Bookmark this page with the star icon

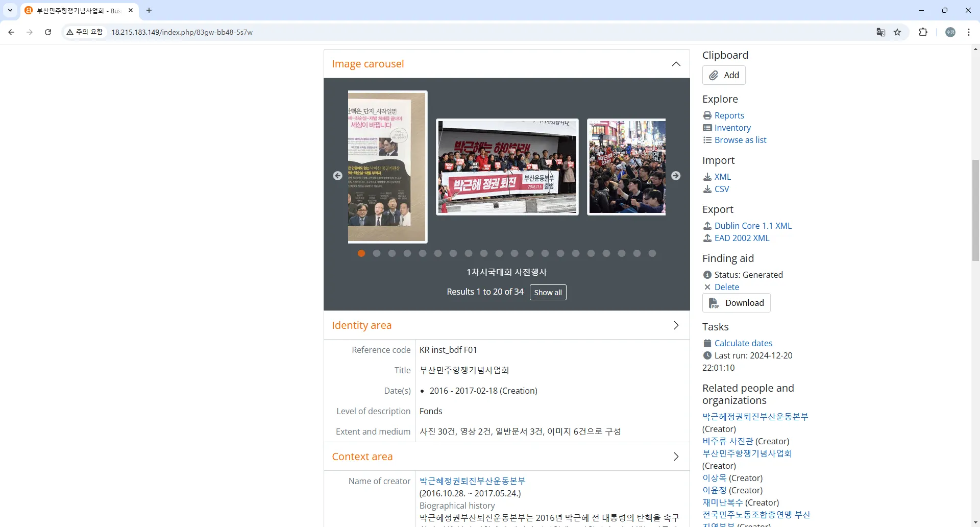[897, 32]
